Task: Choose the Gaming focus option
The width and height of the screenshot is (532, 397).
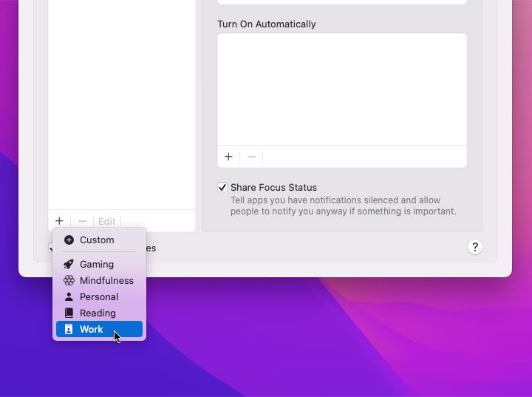Action: click(x=99, y=264)
